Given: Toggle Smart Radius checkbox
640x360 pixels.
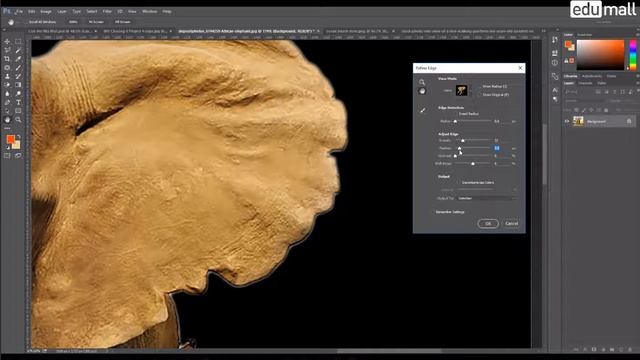Looking at the screenshot, I should tap(456, 114).
